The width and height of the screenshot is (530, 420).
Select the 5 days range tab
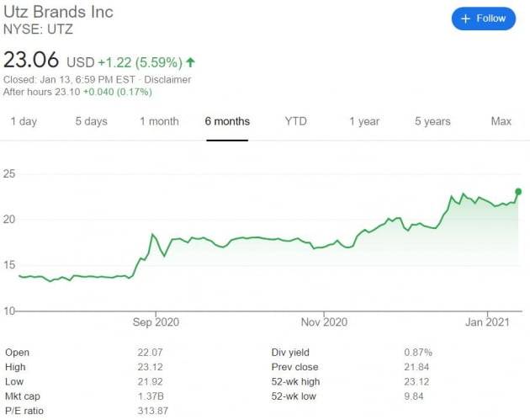(x=91, y=121)
